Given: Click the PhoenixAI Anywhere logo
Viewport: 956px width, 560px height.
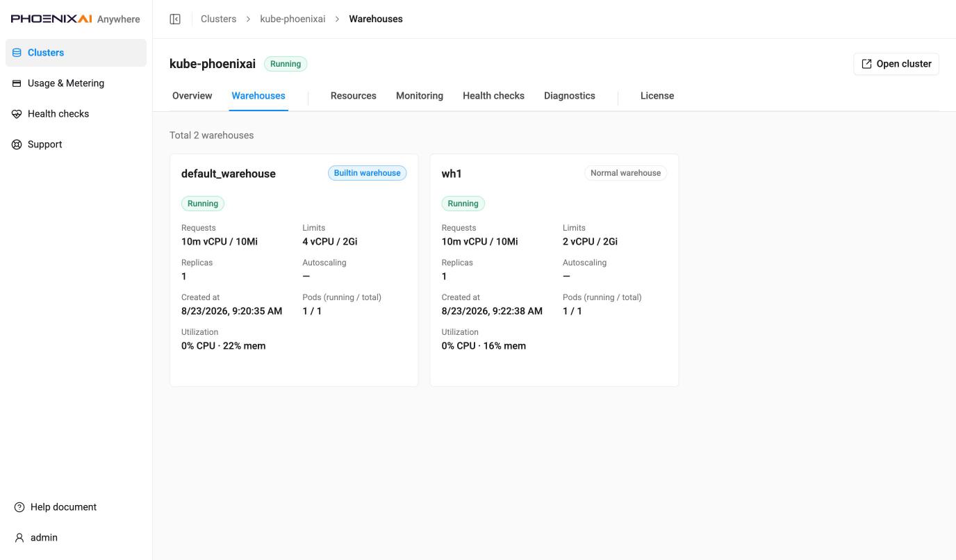Looking at the screenshot, I should point(76,19).
